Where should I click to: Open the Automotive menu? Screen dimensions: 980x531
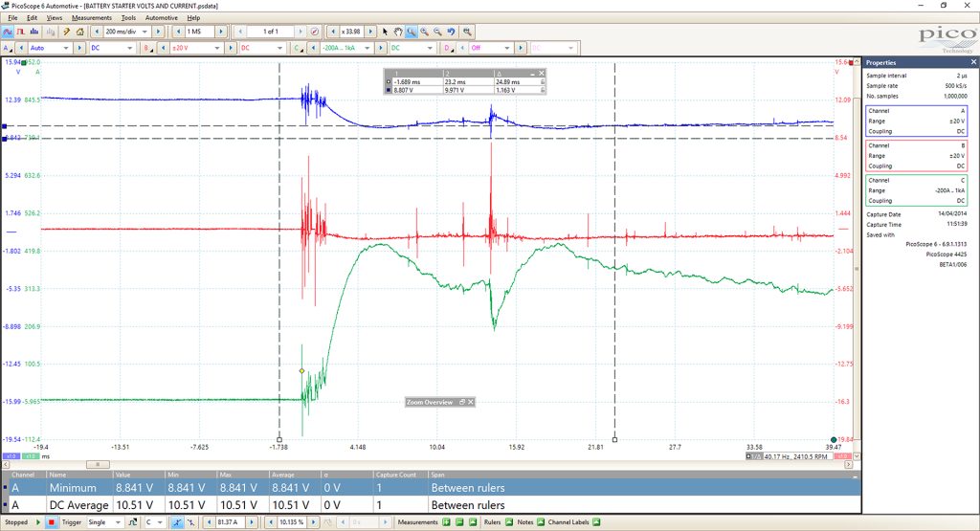161,17
